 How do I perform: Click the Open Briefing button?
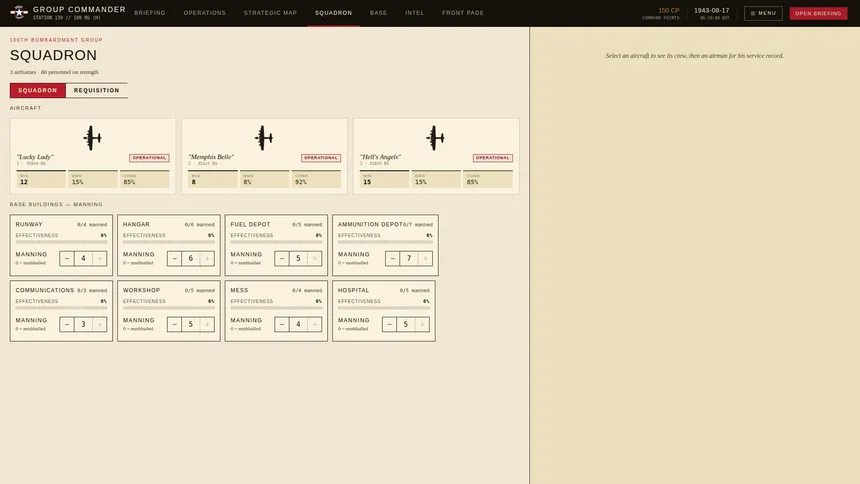[x=818, y=13]
